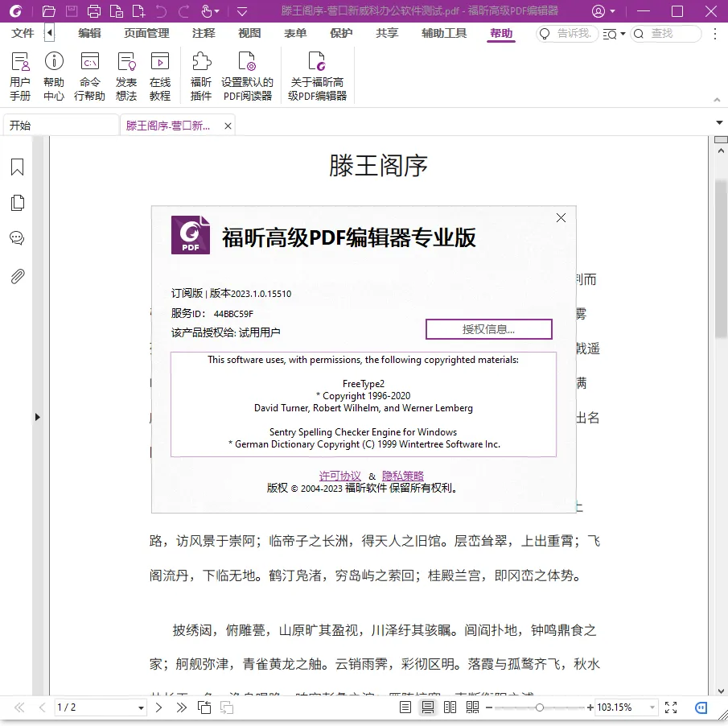This screenshot has width=728, height=726.
Task: Open the Comments panel in the sidebar
Action: 17,238
